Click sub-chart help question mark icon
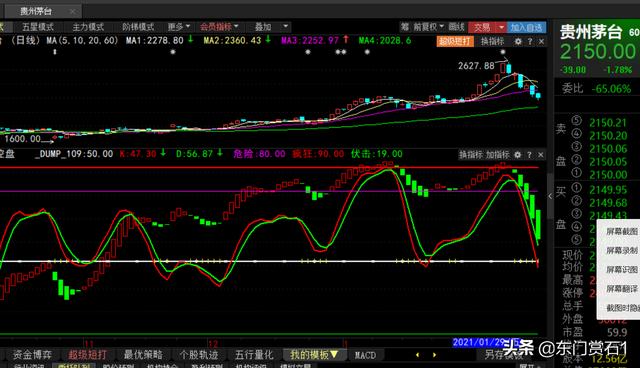640x368 pixels. point(529,155)
